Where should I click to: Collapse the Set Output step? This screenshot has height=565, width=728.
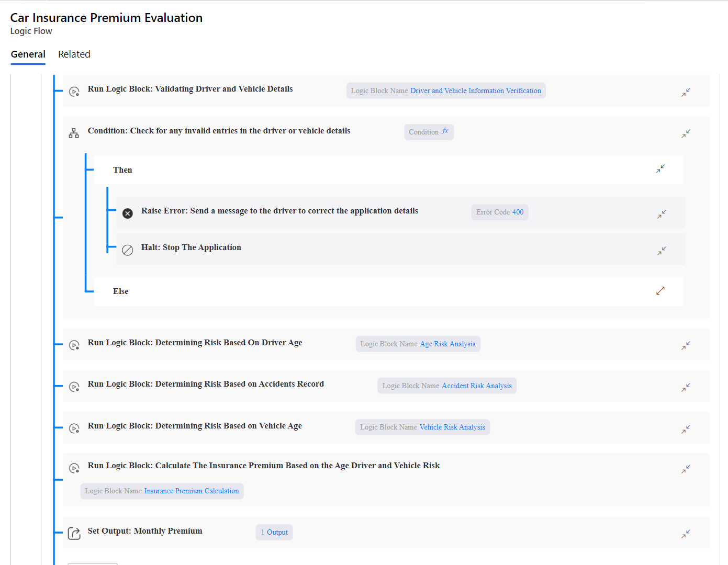[x=686, y=533]
